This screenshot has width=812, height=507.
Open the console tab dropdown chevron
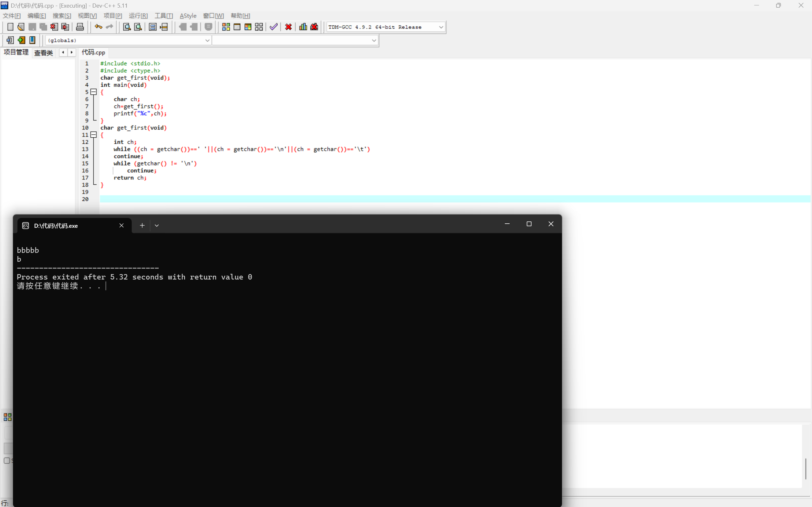click(x=156, y=226)
